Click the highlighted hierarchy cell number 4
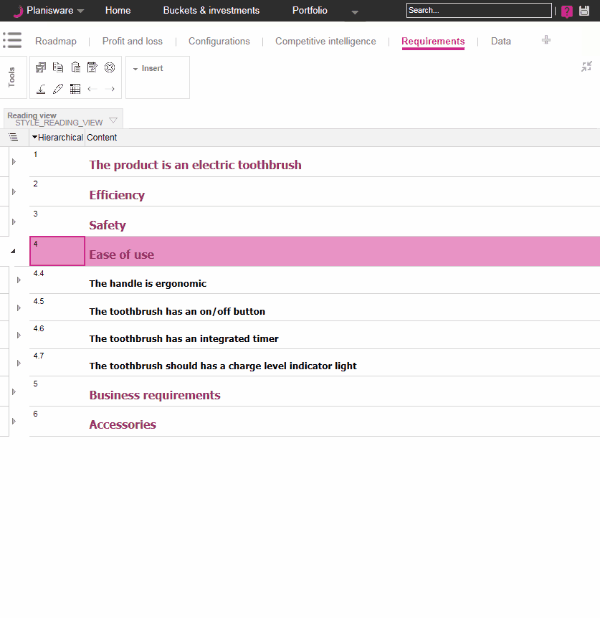This screenshot has width=600, height=618. pos(57,251)
